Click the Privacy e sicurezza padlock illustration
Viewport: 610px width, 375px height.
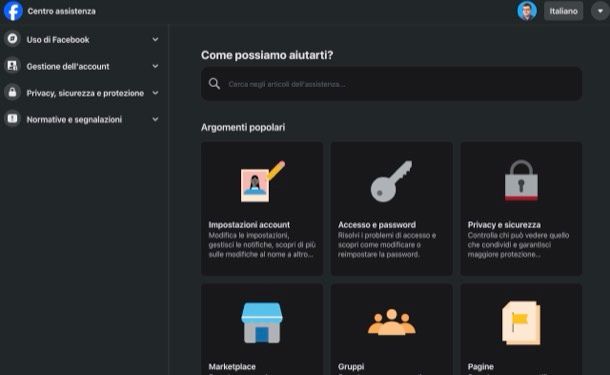(x=521, y=180)
